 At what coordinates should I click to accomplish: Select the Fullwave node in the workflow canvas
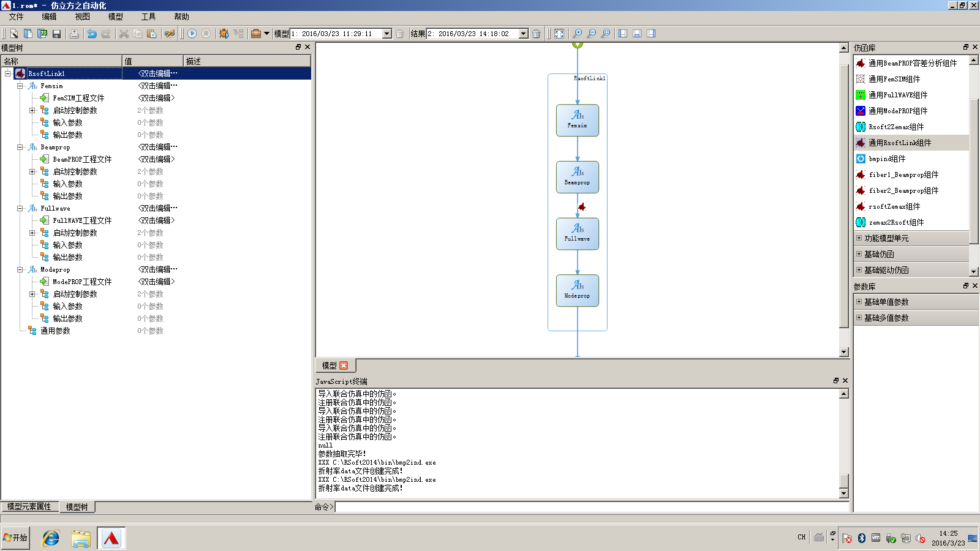pyautogui.click(x=577, y=234)
